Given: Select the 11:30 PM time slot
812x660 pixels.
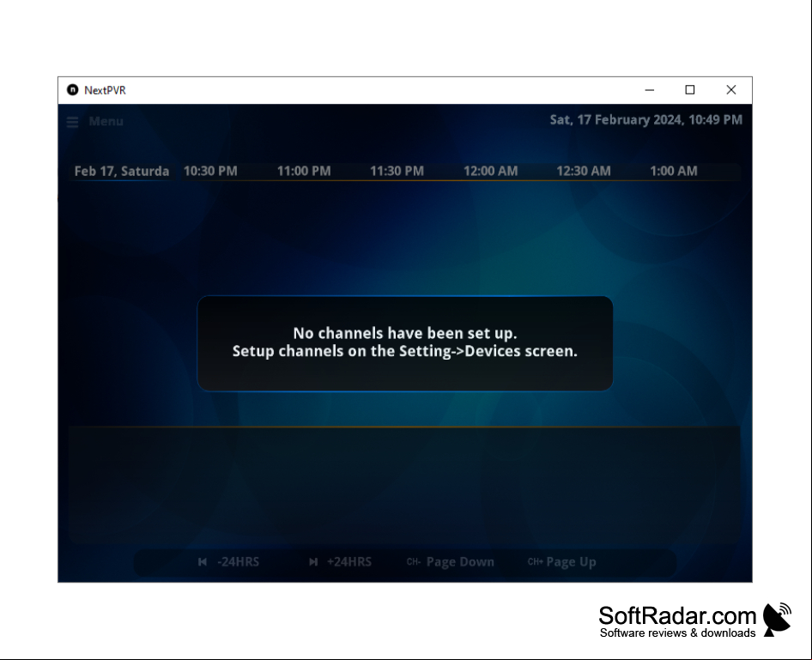Looking at the screenshot, I should click(x=397, y=171).
